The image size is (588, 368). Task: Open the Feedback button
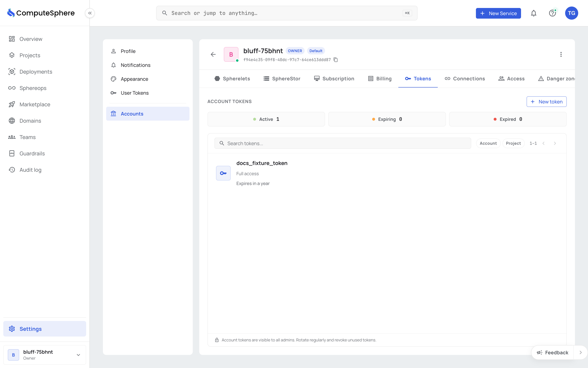552,352
